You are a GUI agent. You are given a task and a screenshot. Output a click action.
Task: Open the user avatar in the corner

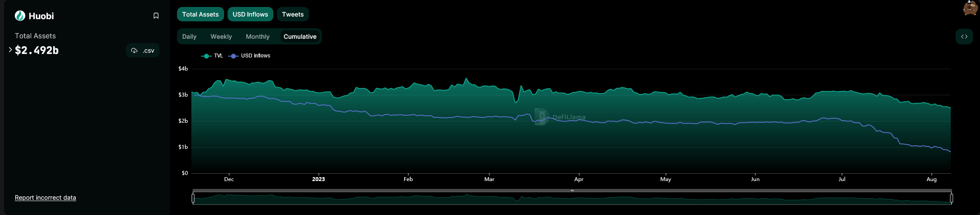click(x=970, y=8)
